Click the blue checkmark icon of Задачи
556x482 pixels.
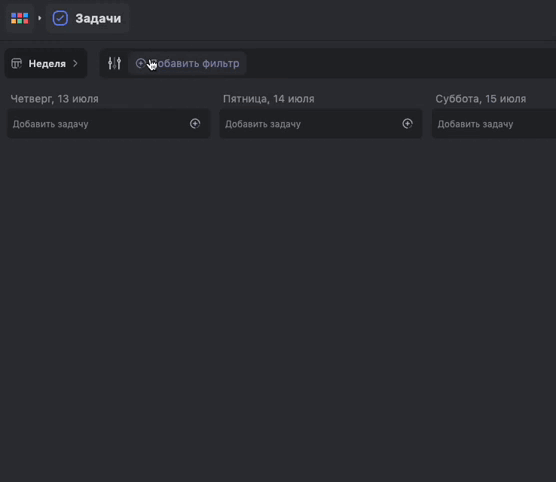[60, 18]
